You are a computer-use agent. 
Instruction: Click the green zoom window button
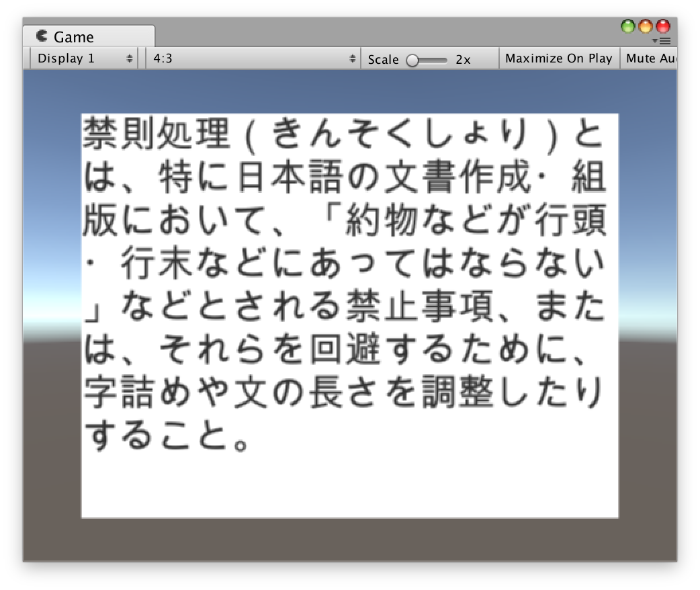tap(628, 26)
